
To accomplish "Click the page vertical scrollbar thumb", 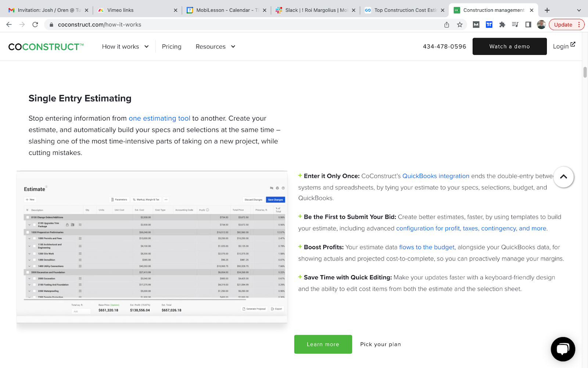I will pyautogui.click(x=585, y=72).
